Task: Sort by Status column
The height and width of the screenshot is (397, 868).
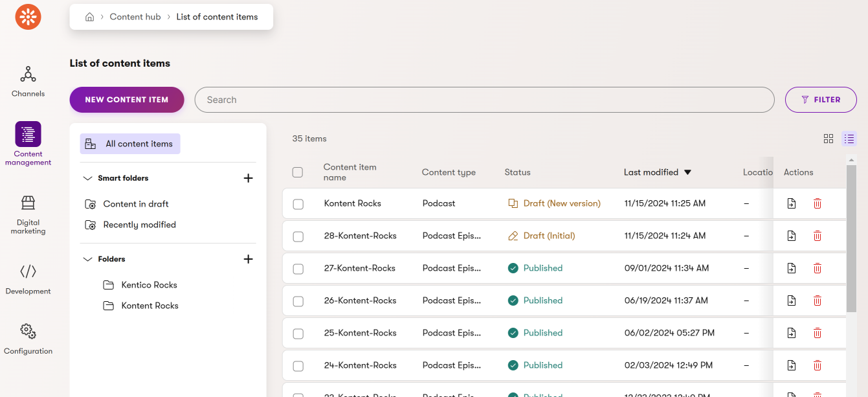Action: (x=518, y=172)
